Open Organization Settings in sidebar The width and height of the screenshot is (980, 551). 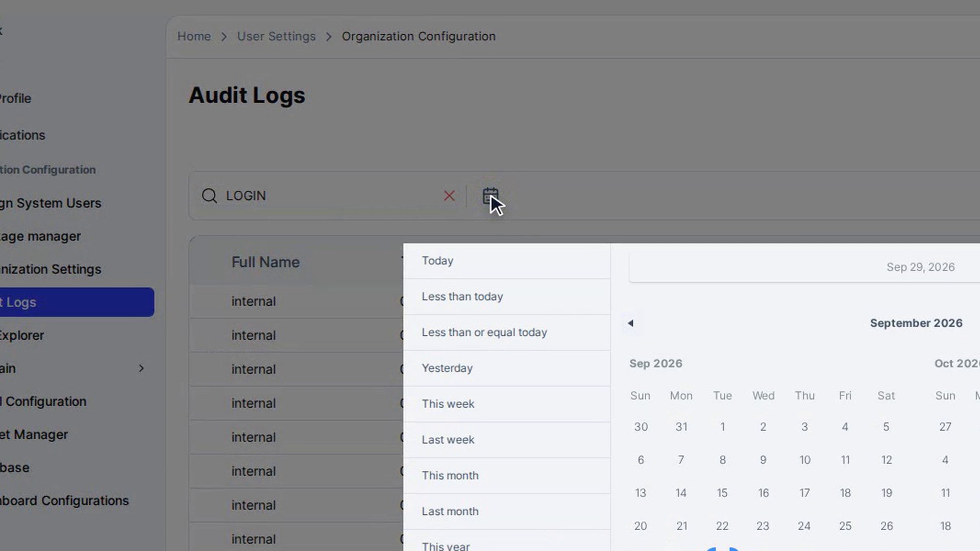[51, 269]
